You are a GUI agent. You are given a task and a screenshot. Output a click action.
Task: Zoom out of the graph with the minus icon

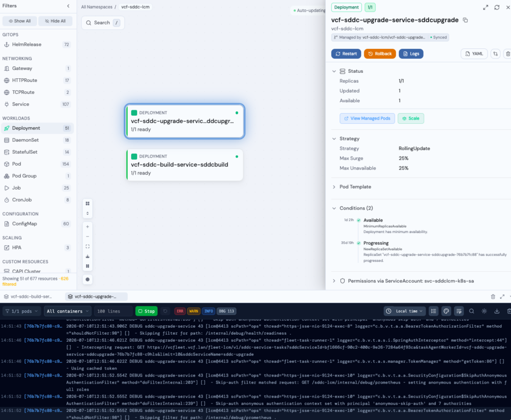[x=87, y=236]
